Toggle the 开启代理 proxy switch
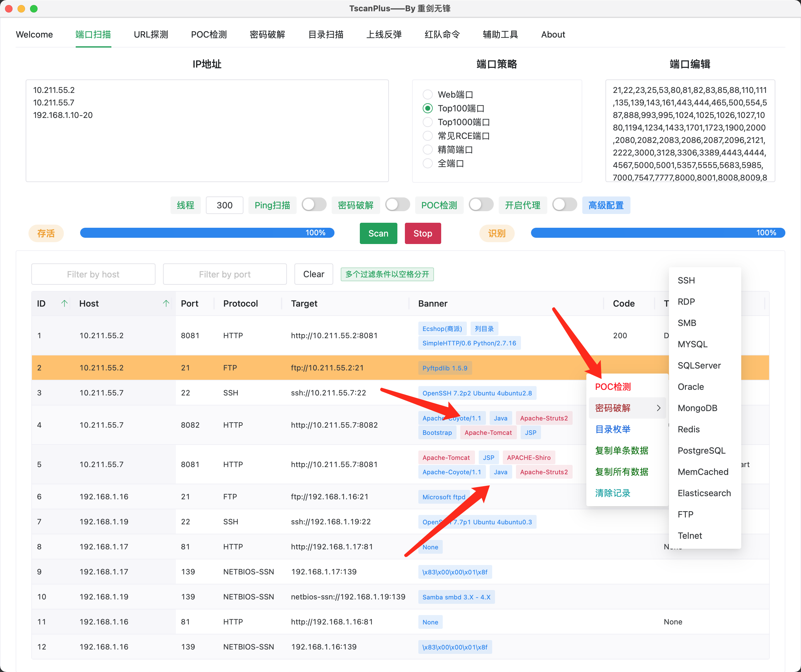Image resolution: width=801 pixels, height=672 pixels. tap(564, 205)
